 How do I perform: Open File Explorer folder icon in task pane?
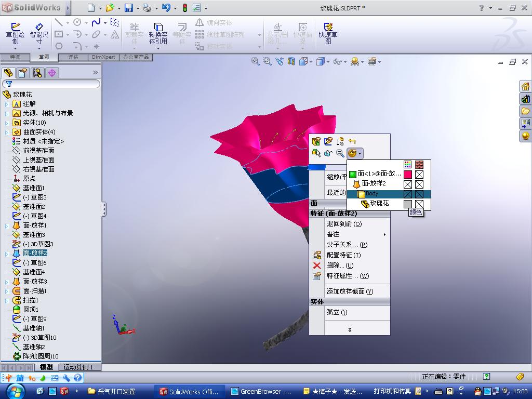[526, 111]
